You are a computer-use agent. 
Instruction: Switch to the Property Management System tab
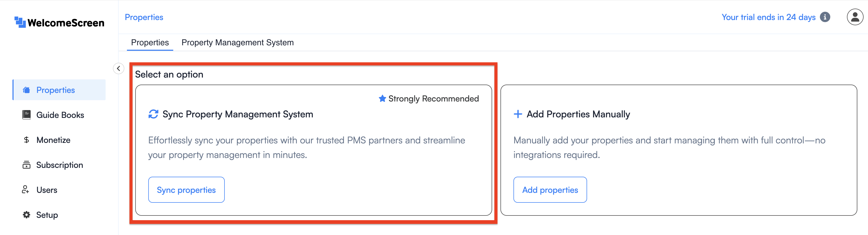(237, 42)
